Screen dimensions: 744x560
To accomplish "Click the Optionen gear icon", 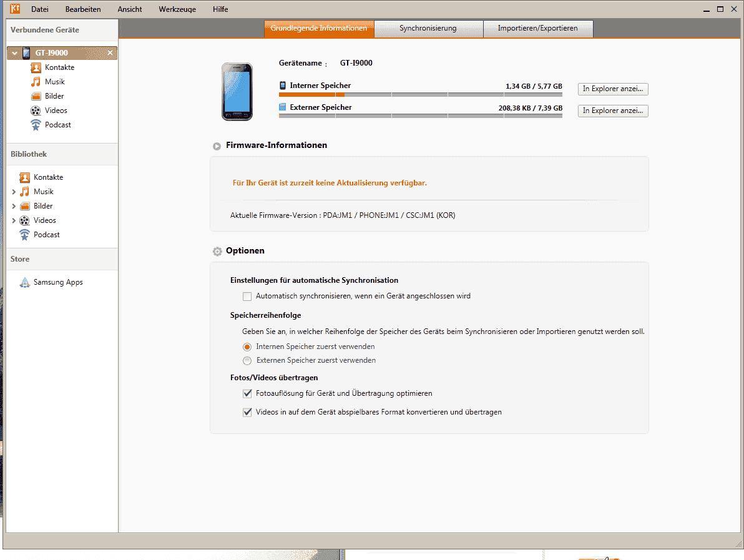I will pos(217,251).
